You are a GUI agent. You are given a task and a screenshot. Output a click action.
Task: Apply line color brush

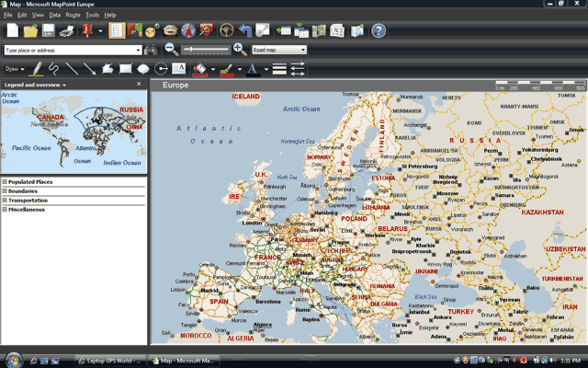coord(227,70)
